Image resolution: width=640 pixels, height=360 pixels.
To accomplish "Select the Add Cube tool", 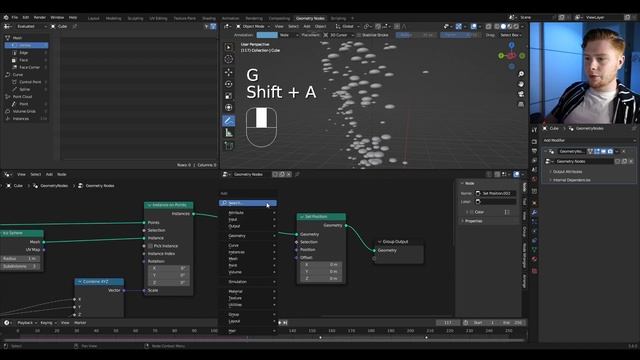I will 229,145.
